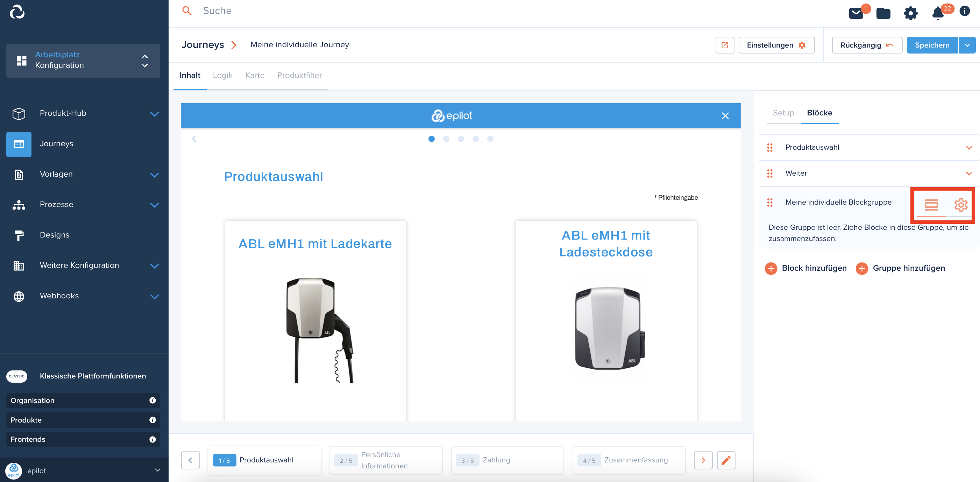Click back arrow in journey preview
The width and height of the screenshot is (980, 482).
pyautogui.click(x=194, y=139)
